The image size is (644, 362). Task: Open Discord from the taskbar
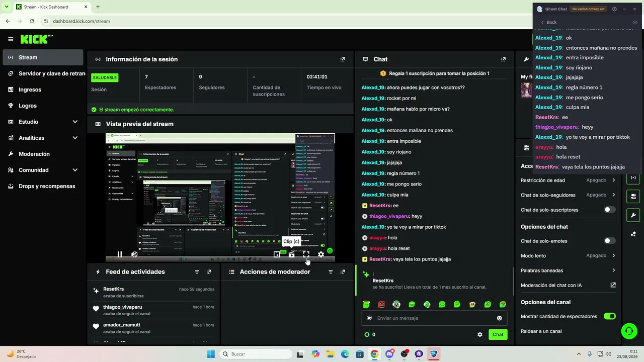click(389, 354)
